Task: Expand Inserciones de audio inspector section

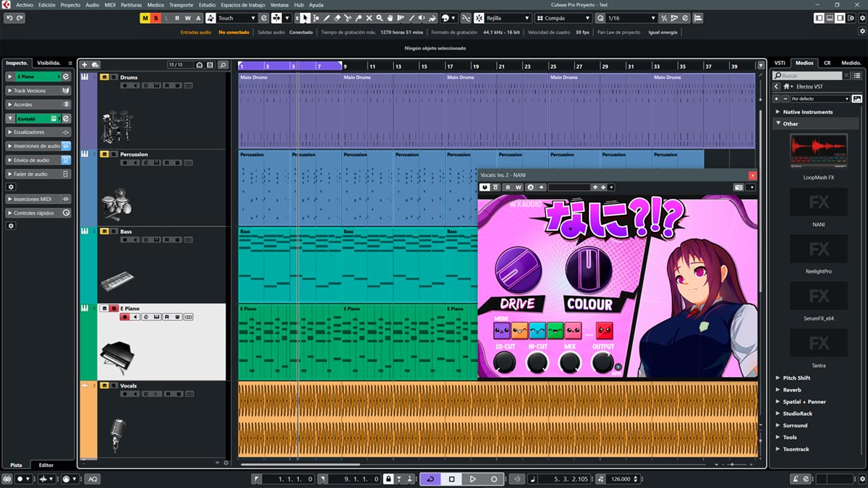Action: pos(38,146)
